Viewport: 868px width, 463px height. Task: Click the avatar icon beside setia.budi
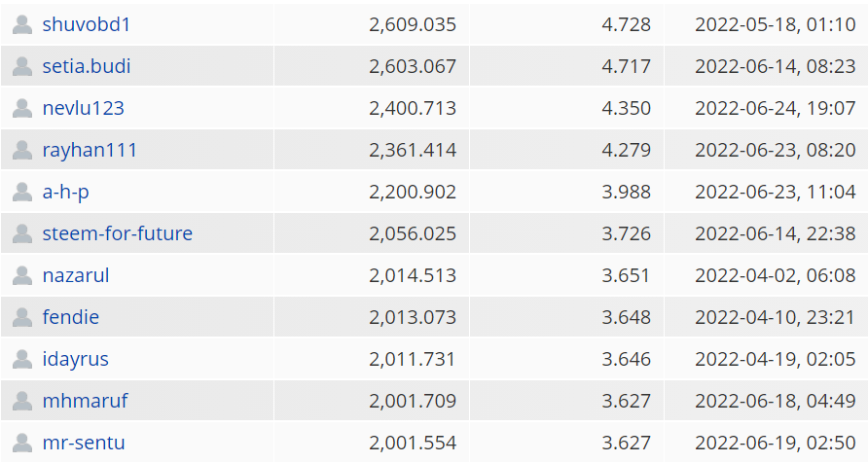tap(22, 66)
